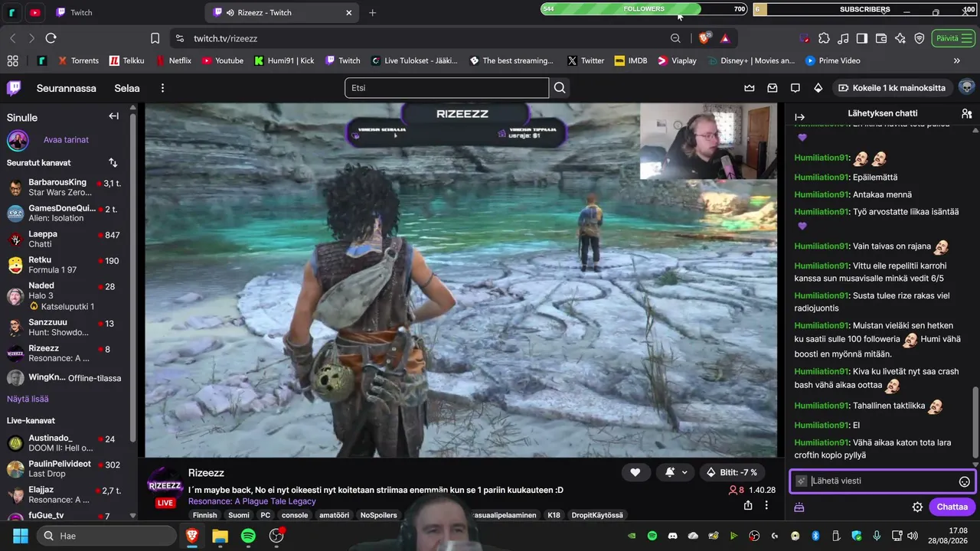Click Brave Shields lion icon
Screen dimensions: 980x551
704,37
